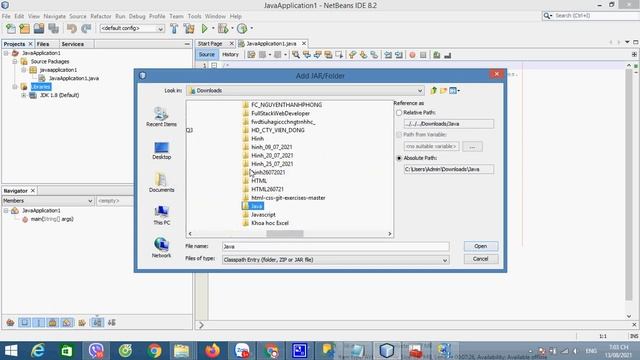
Task: Click the editor Find Selection magnifier icon
Action: (x=296, y=55)
